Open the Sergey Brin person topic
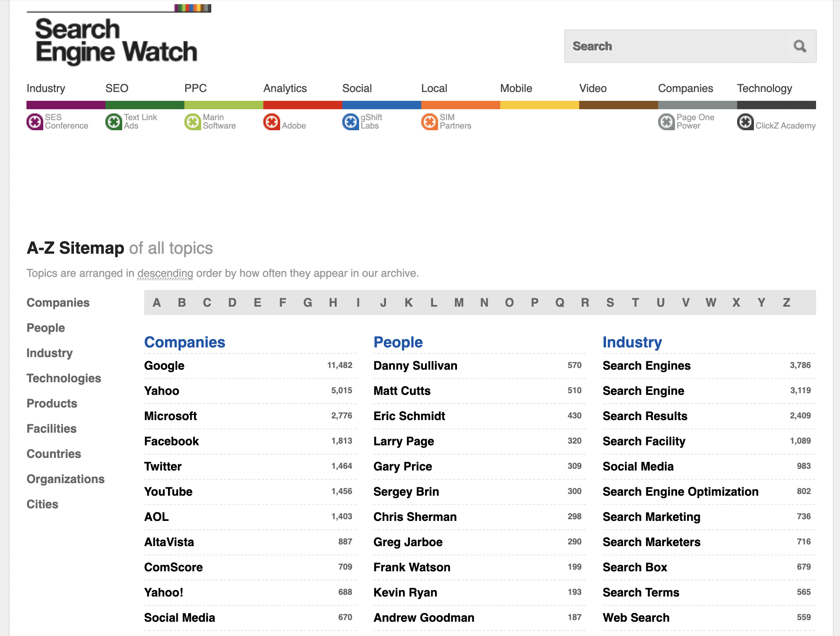 (406, 491)
